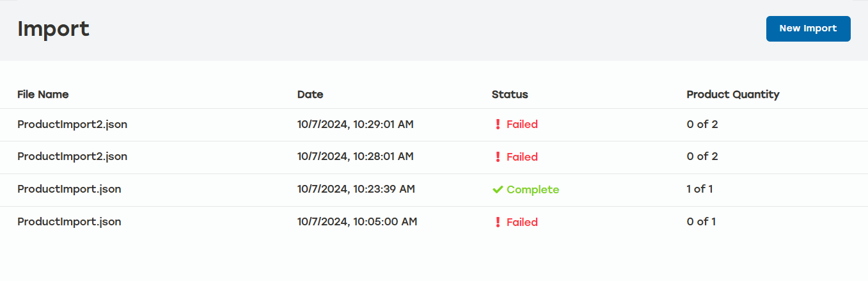Click the Product Quantity column header
This screenshot has height=281, width=868.
pos(732,95)
